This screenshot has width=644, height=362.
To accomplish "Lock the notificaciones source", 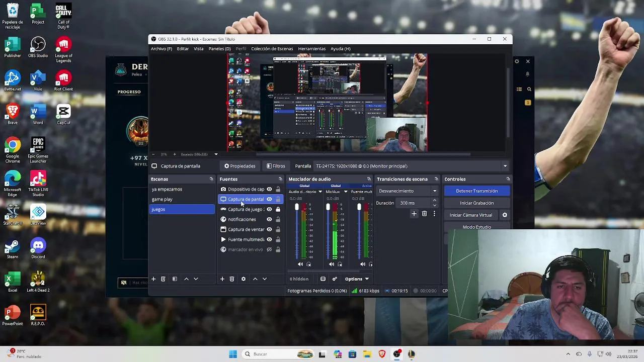I will [x=278, y=220].
